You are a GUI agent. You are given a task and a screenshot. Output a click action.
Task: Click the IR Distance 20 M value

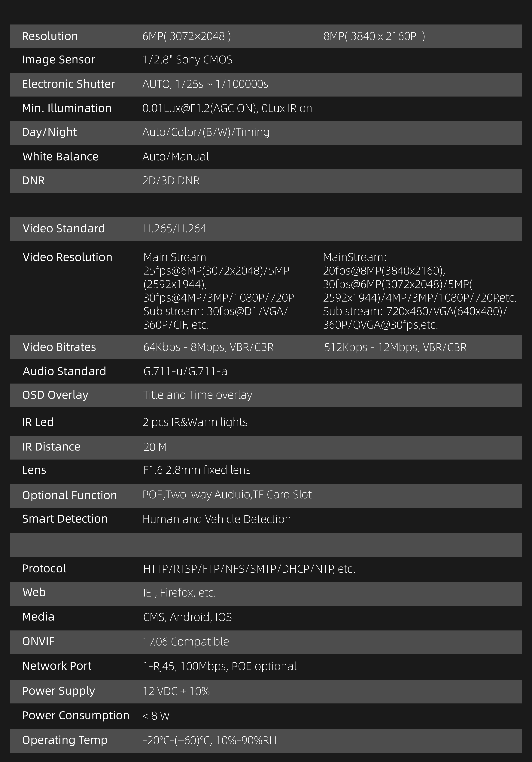(155, 447)
